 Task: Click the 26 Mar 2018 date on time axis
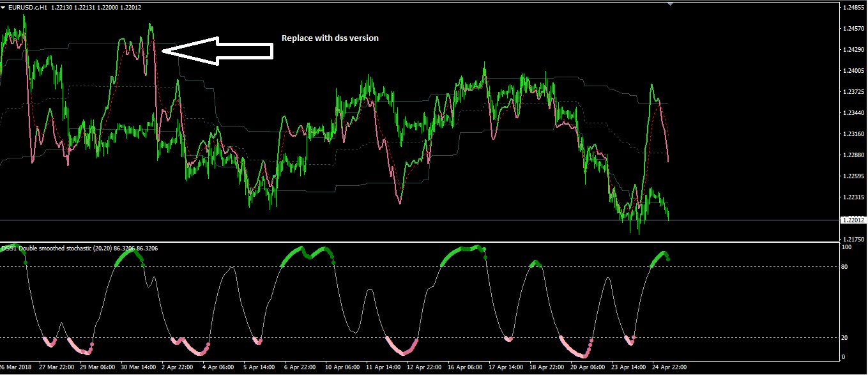pos(15,367)
